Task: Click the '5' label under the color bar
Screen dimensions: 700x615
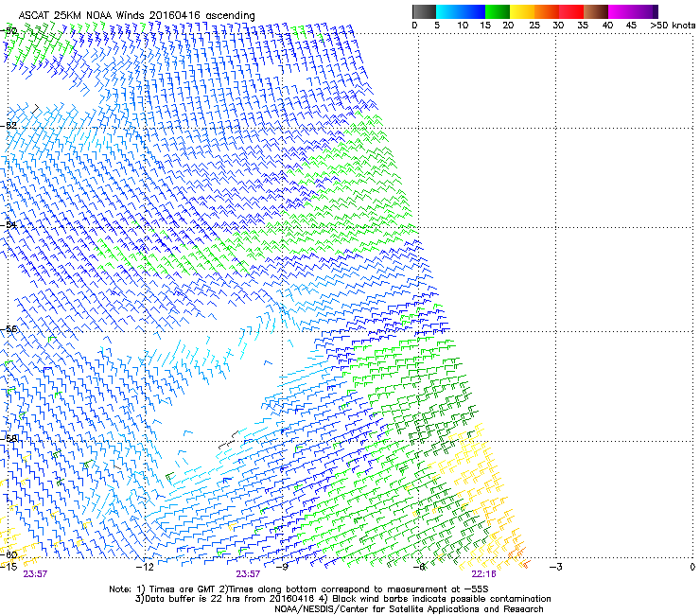Action: [437, 26]
